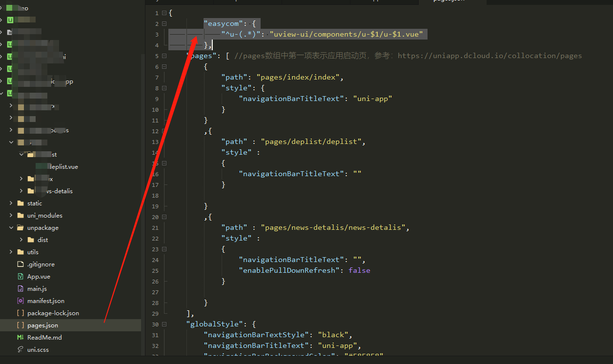Image resolution: width=613 pixels, height=364 pixels.
Task: Fold the brace block at line 23
Action: coord(164,249)
